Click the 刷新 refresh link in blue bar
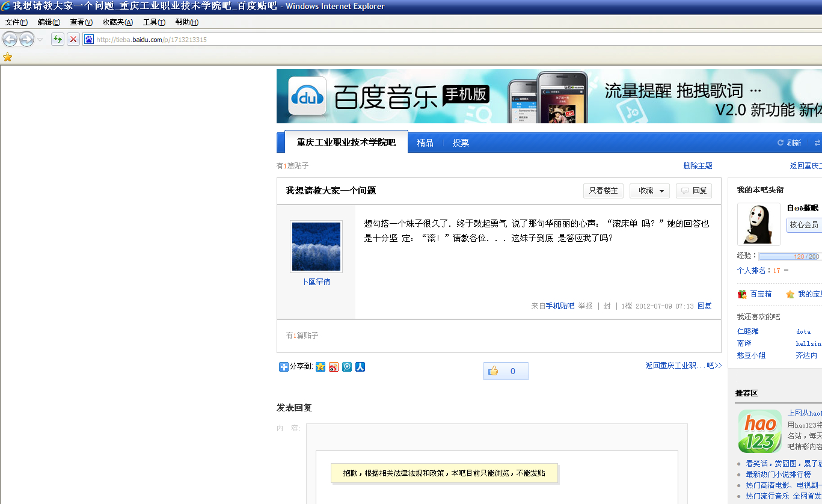 790,143
